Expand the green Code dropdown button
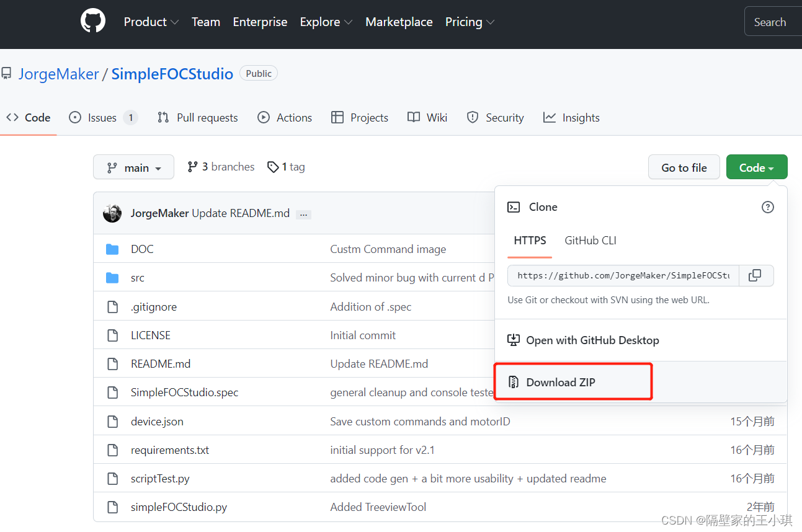Screen dimensions: 802x532 pyautogui.click(x=757, y=167)
